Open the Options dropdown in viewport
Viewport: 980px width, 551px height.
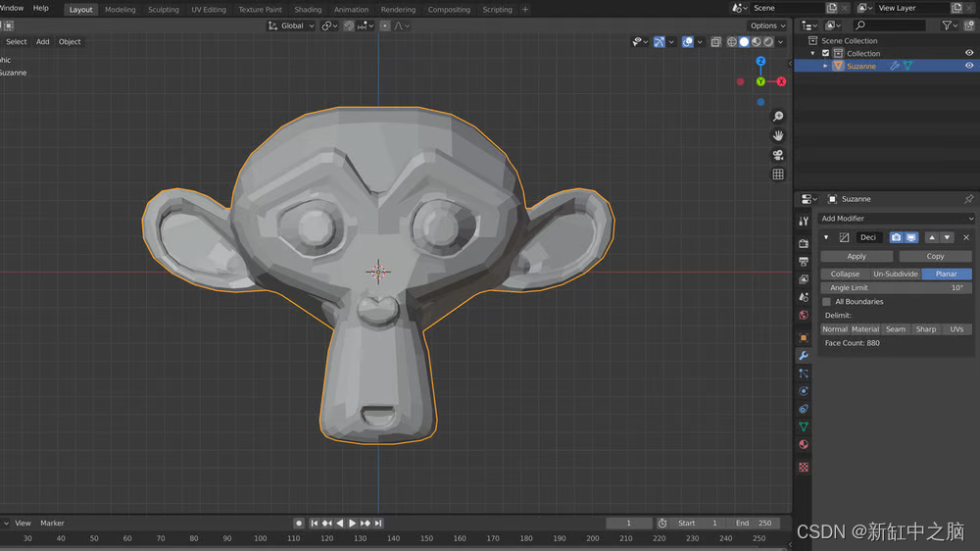pos(767,25)
